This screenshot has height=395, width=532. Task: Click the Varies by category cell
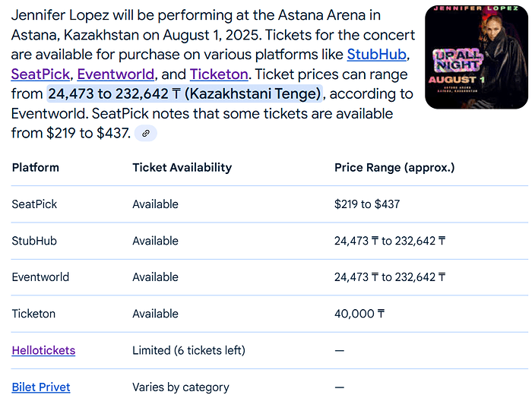click(181, 387)
